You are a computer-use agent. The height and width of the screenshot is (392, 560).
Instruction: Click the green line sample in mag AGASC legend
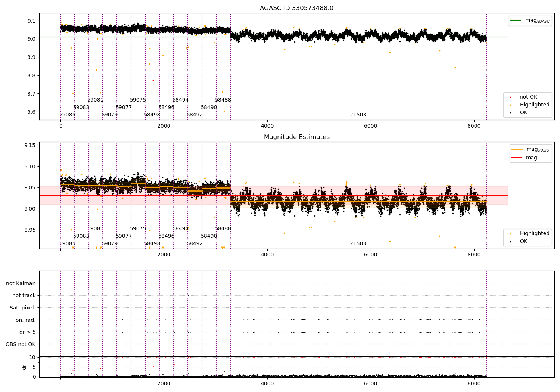click(516, 21)
